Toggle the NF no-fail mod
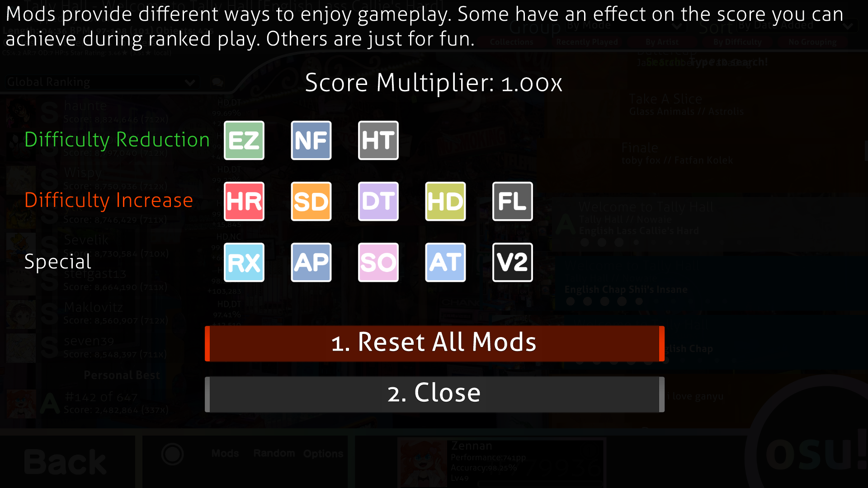This screenshot has height=488, width=868. [310, 140]
